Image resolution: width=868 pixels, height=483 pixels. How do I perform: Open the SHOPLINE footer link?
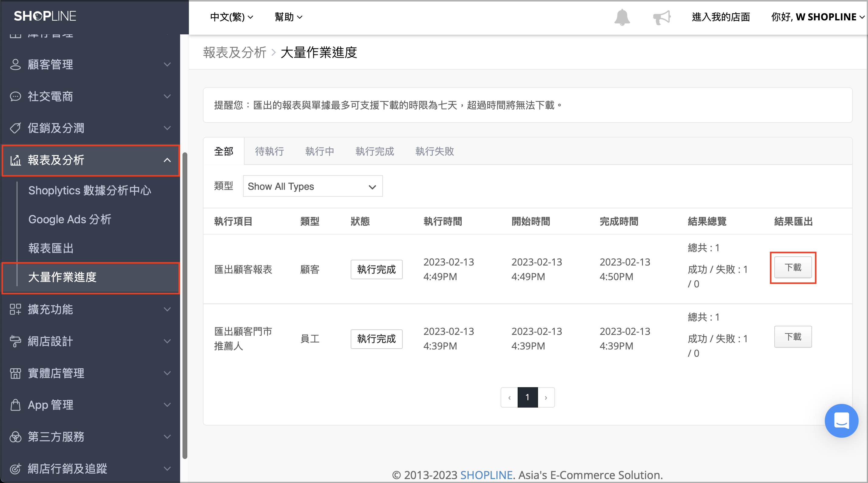[x=486, y=475]
